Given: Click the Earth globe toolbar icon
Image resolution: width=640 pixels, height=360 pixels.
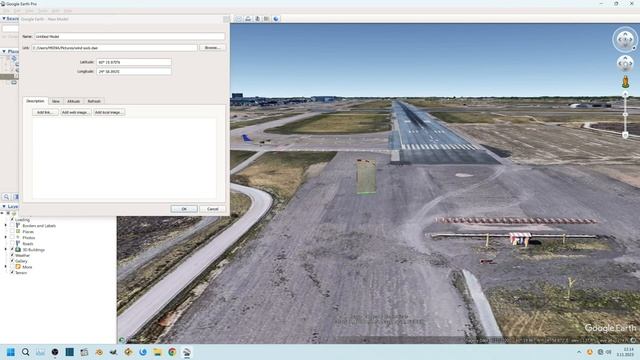Looking at the screenshot, I should [276, 19].
